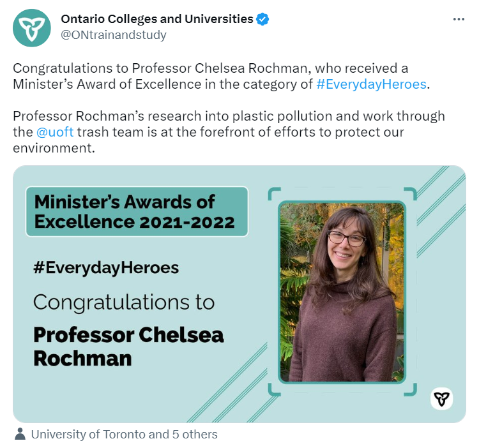View University of Toronto and 5 others
This screenshot has width=479, height=448.
coord(125,434)
